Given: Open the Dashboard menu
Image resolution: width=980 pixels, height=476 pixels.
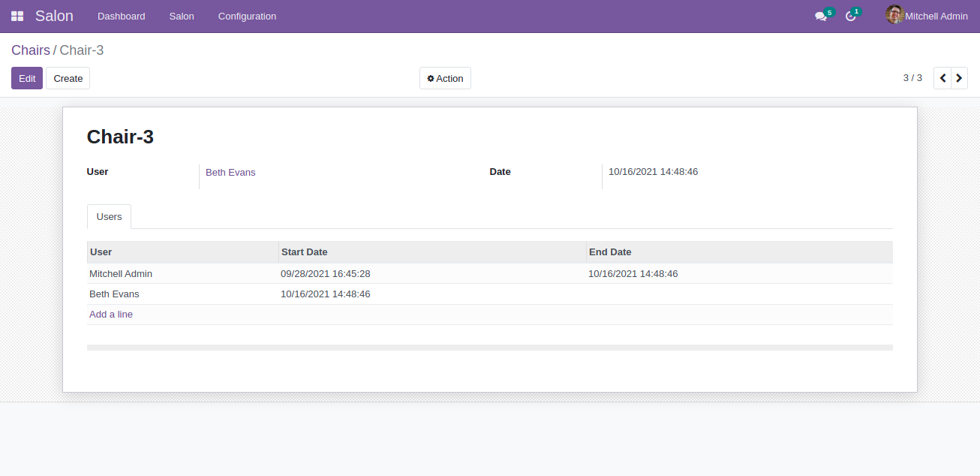Looking at the screenshot, I should 122,16.
